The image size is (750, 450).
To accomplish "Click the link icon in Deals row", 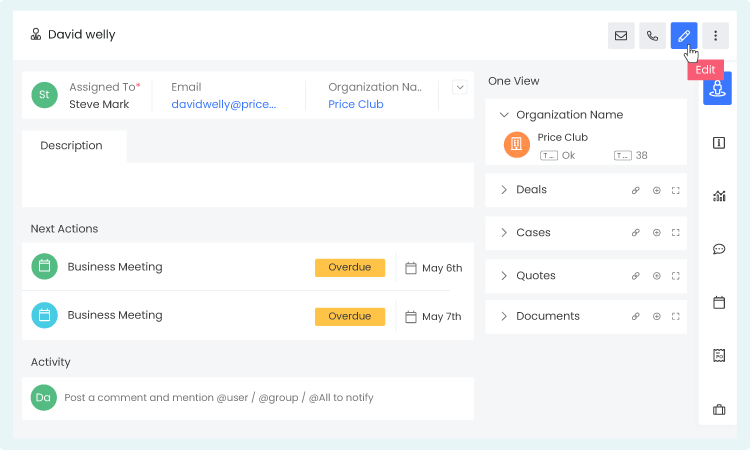I will (635, 190).
